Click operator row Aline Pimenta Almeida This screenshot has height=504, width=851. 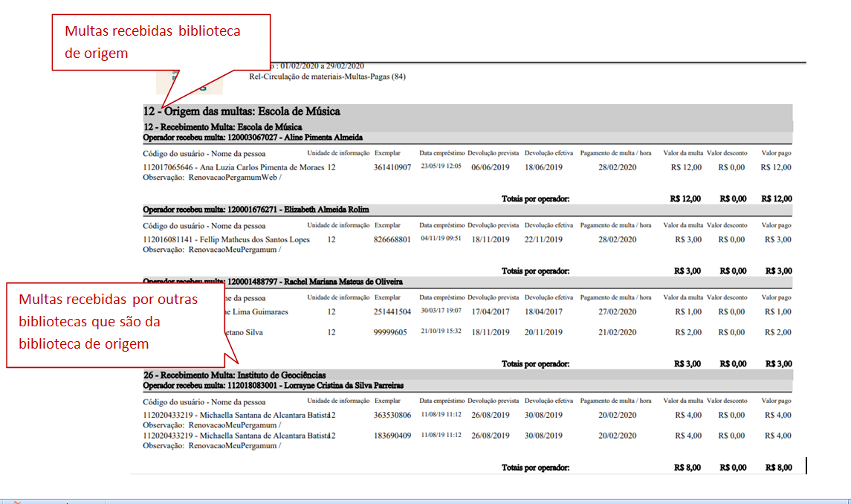coord(253,138)
